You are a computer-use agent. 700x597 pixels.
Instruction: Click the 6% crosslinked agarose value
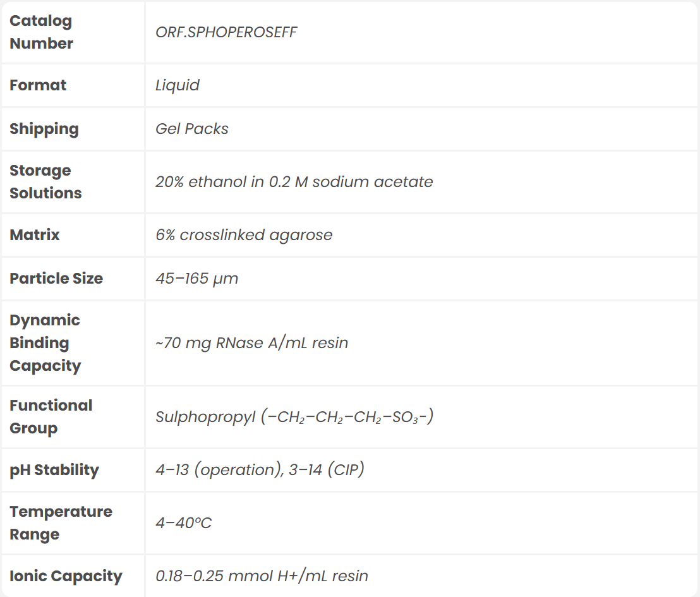coord(244,235)
